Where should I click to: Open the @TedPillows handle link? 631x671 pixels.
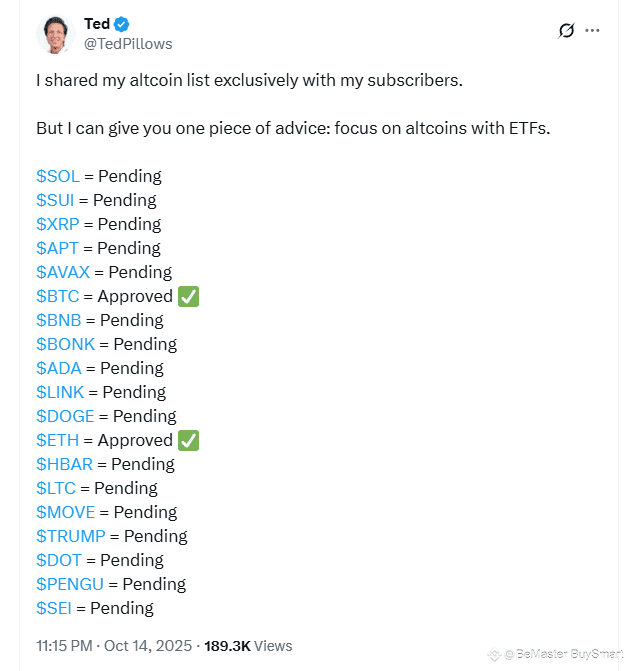pos(128,43)
